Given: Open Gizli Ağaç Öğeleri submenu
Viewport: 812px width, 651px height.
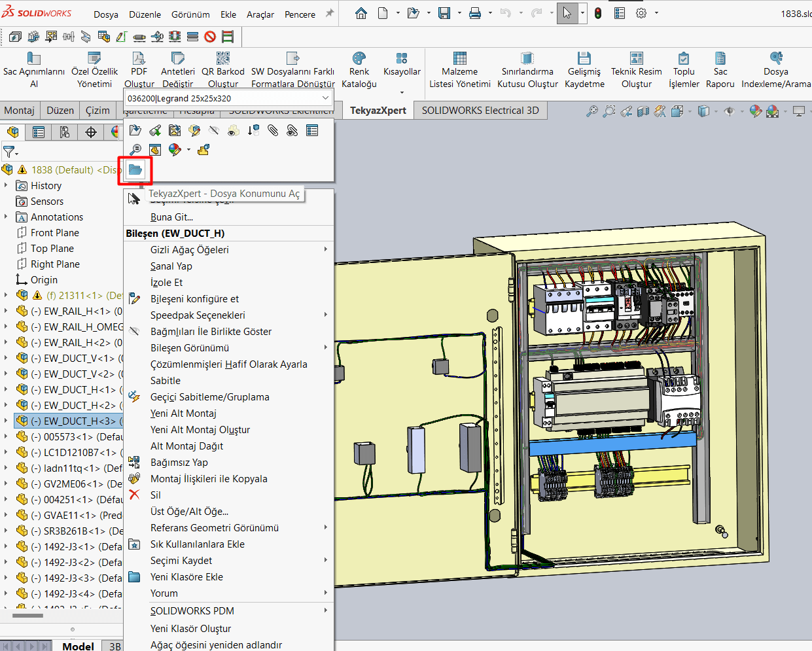Looking at the screenshot, I should [x=228, y=250].
